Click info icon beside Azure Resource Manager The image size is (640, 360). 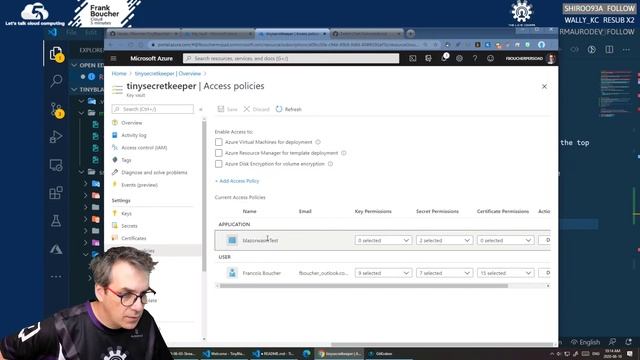(344, 153)
